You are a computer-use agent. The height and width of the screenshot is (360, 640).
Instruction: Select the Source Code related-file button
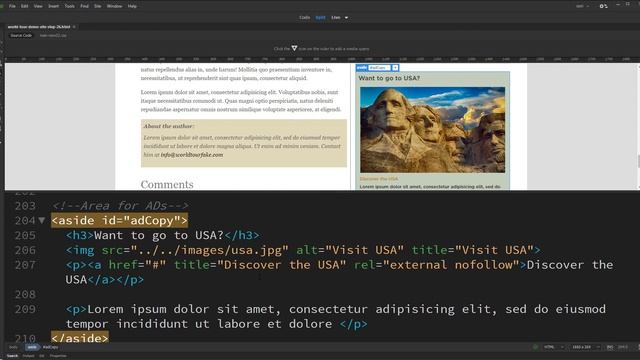coord(21,36)
